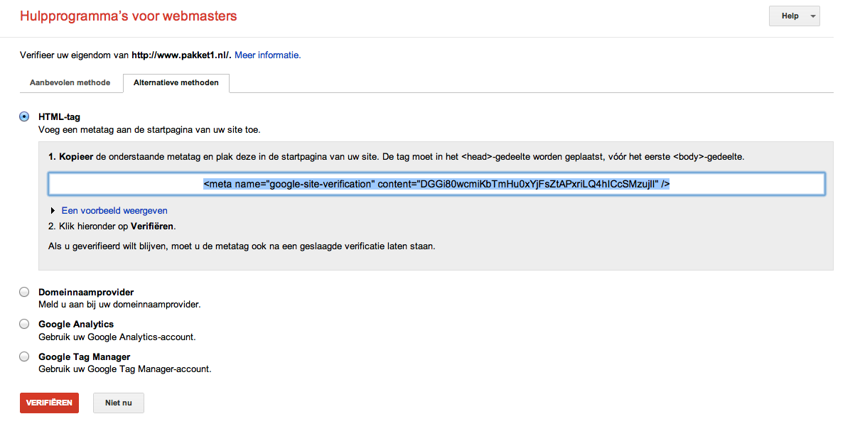
Task: Select the HTML-tag radio button
Action: (x=24, y=117)
